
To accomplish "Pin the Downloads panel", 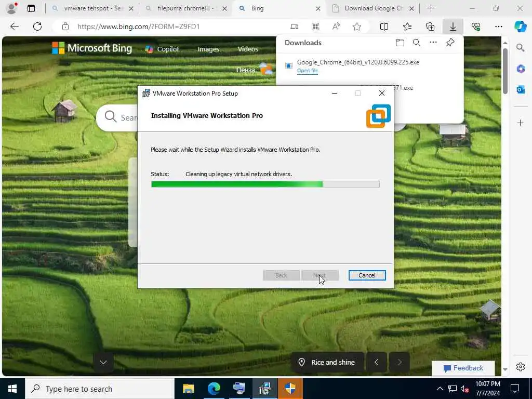I will point(450,43).
